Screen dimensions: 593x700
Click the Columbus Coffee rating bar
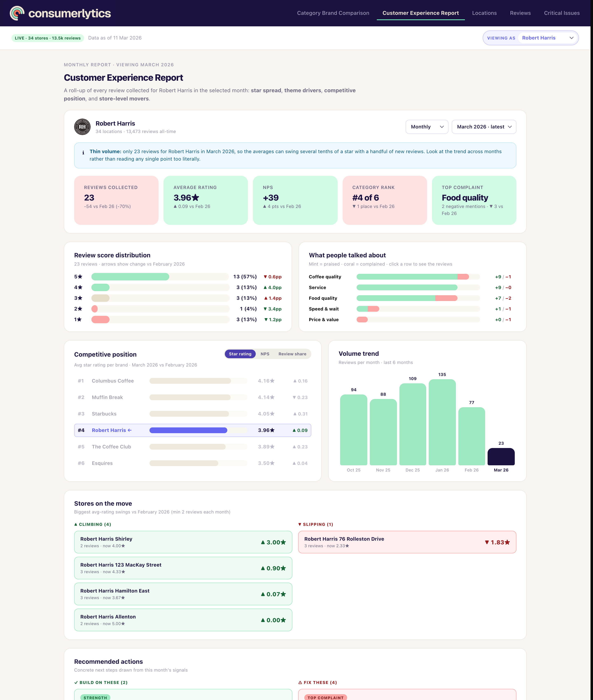[x=190, y=381]
